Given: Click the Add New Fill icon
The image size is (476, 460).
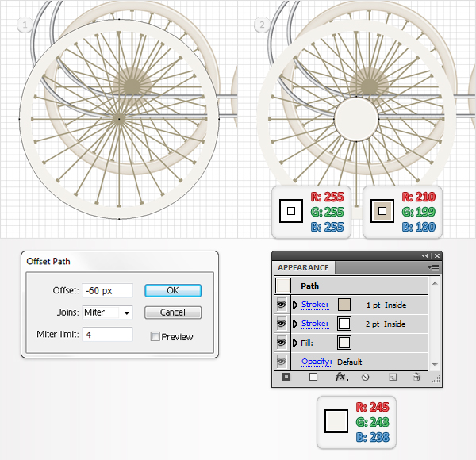Looking at the screenshot, I should (313, 377).
